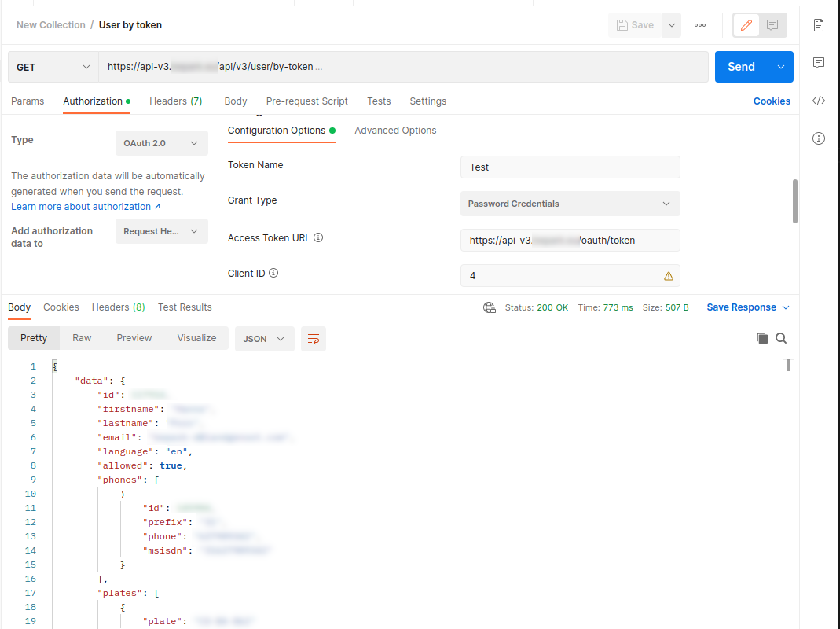This screenshot has width=840, height=629.
Task: Open the request info icon
Action: click(819, 138)
